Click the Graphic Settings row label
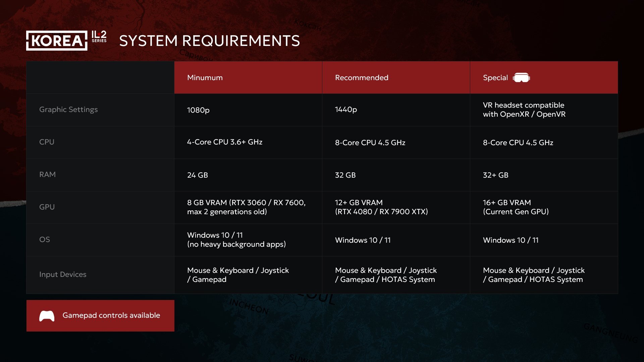 click(x=68, y=110)
